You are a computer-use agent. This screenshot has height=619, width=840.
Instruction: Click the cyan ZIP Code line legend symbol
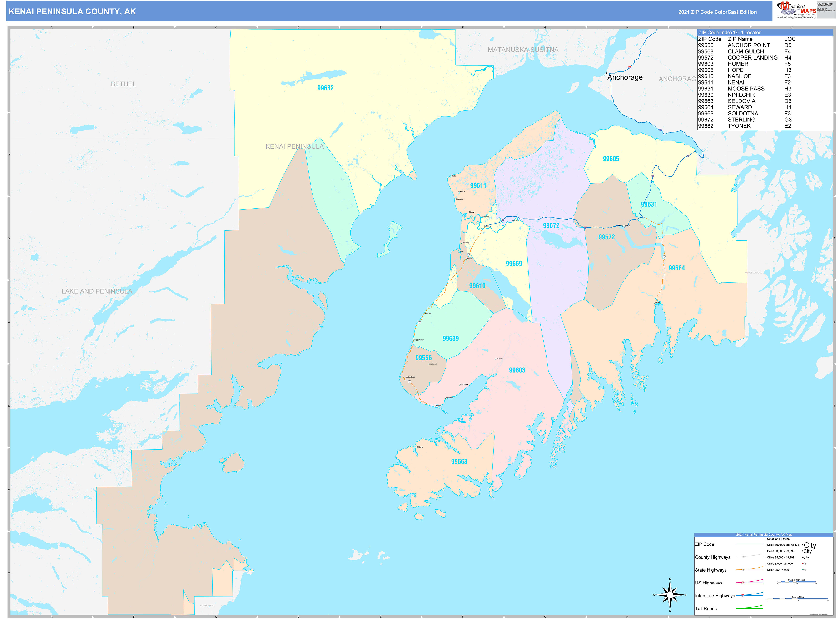pos(749,544)
